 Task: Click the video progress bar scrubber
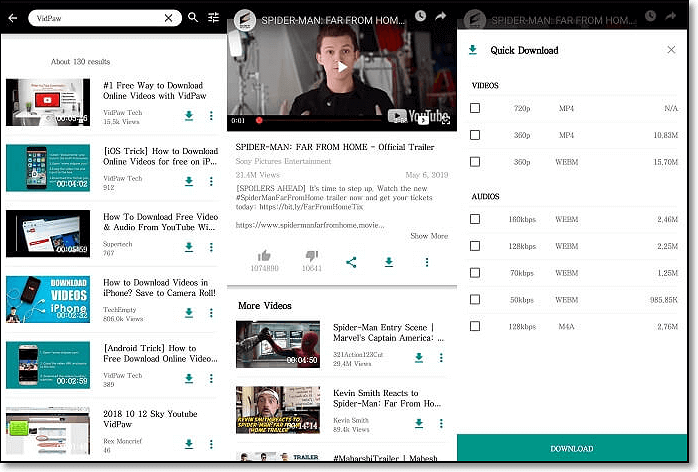coord(259,120)
